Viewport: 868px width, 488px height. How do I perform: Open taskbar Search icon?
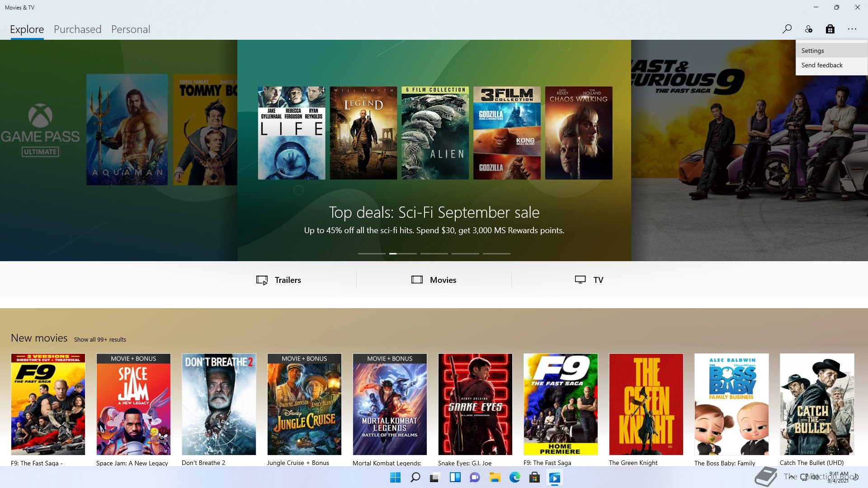tap(415, 478)
